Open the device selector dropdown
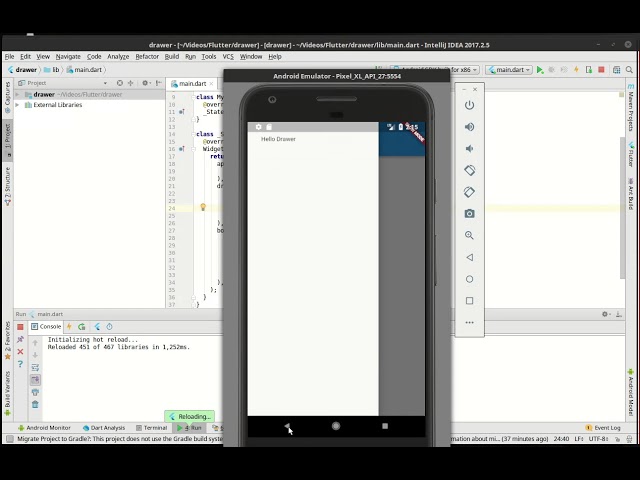640x480 pixels. point(435,70)
